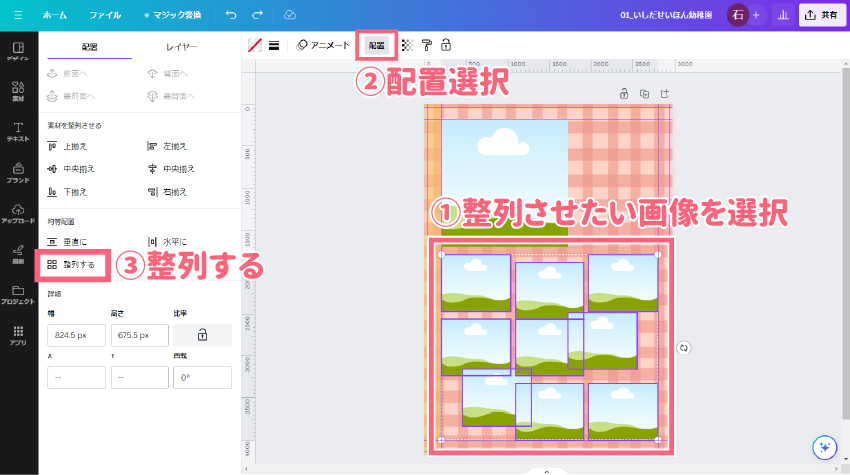Align elements with 下揃え

[x=67, y=192]
